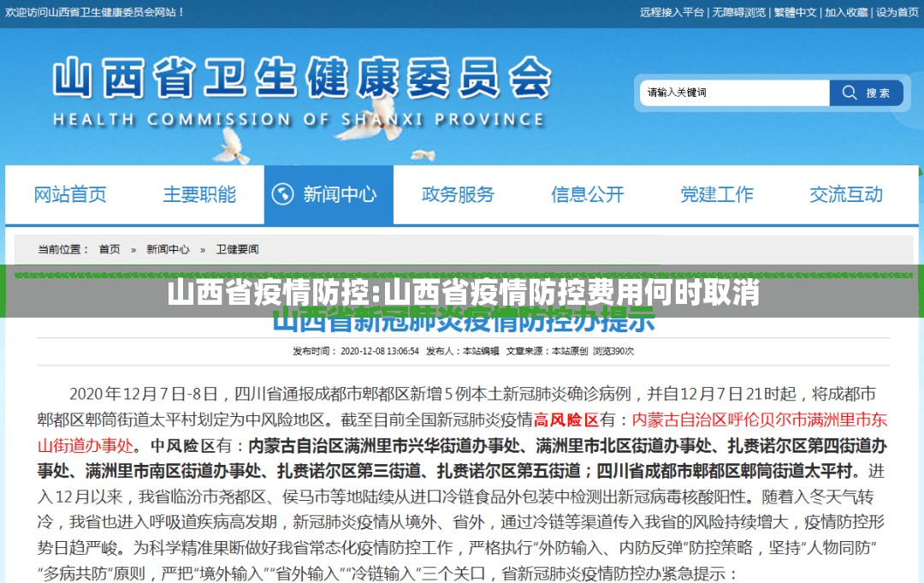The image size is (924, 583).
Task: Switch to the 政务服务 tab
Action: 458,194
